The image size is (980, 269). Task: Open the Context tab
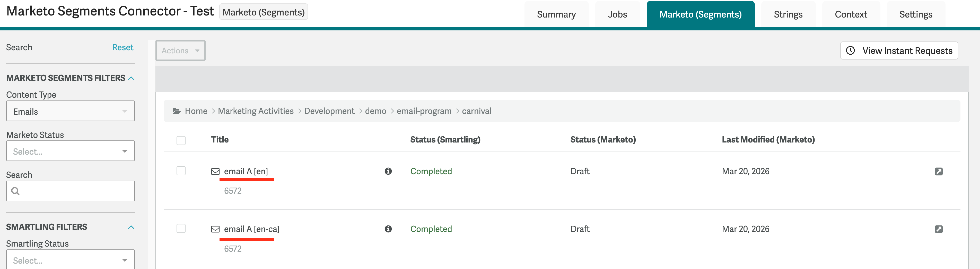(851, 14)
